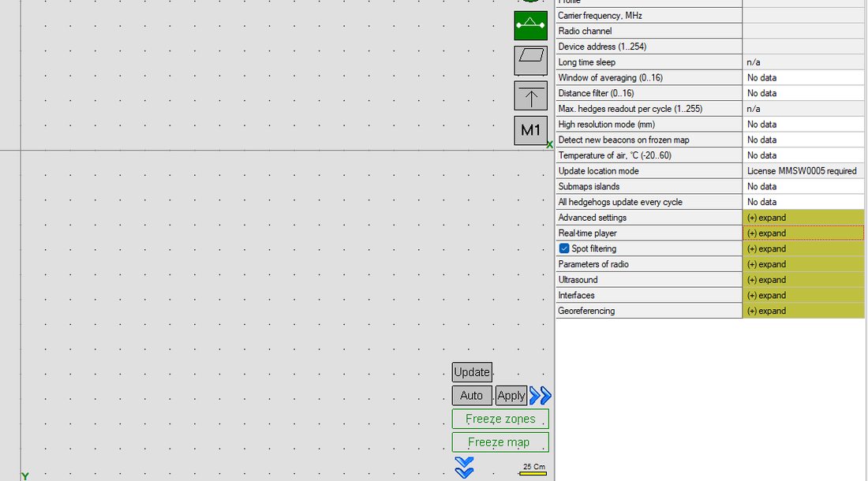The height and width of the screenshot is (481, 868).
Task: Expand the Interfaces settings row
Action: [x=803, y=295]
